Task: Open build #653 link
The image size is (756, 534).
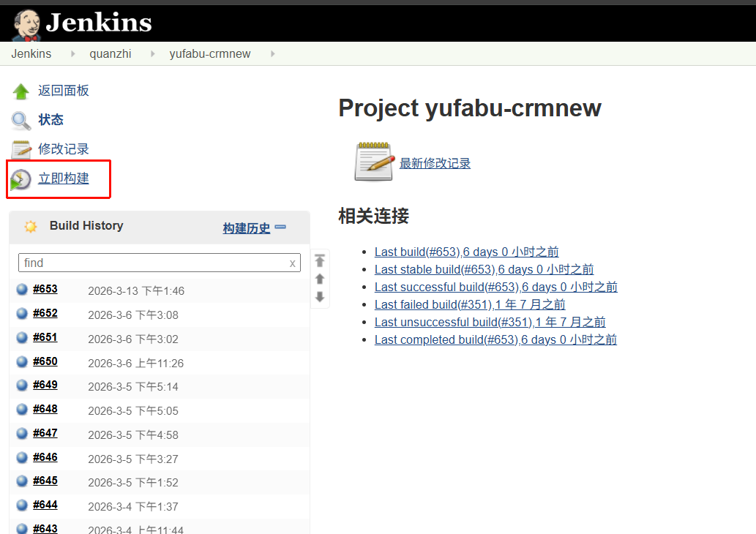Action: tap(45, 289)
